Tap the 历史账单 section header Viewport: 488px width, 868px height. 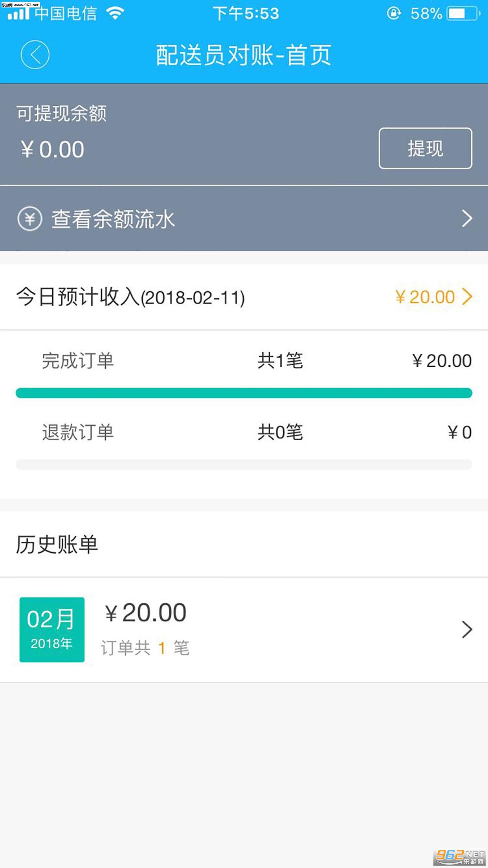point(57,544)
